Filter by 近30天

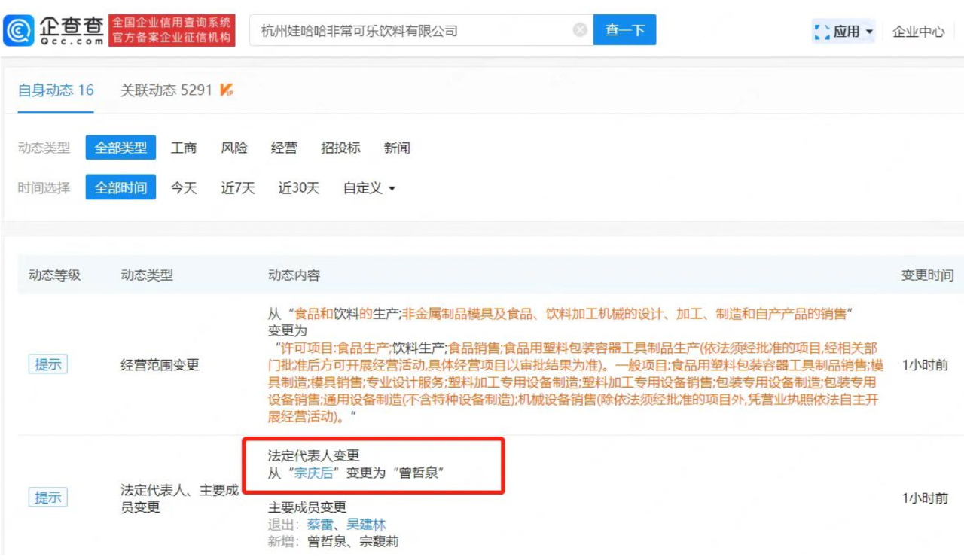(x=299, y=188)
